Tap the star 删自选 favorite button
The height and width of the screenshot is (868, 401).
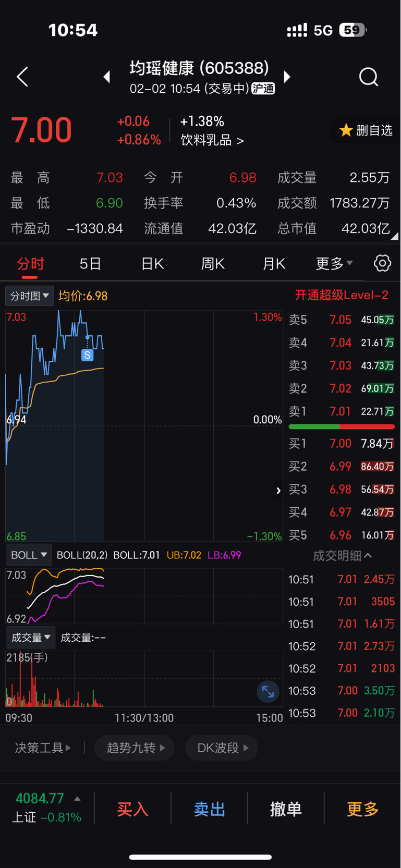pos(366,130)
